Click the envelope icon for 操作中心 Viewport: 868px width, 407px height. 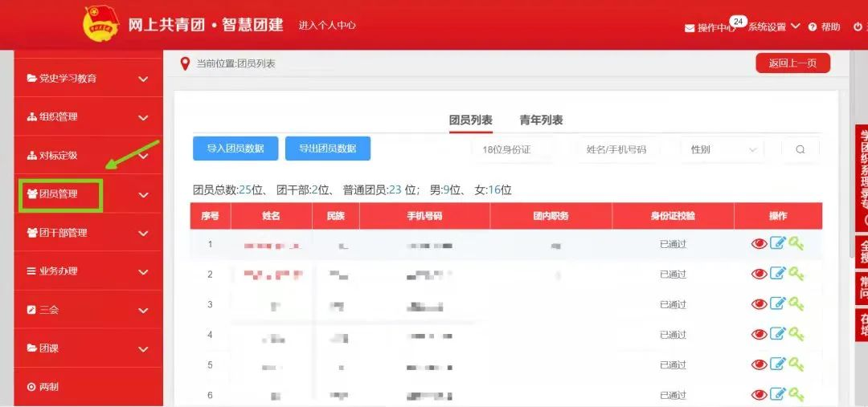point(690,28)
